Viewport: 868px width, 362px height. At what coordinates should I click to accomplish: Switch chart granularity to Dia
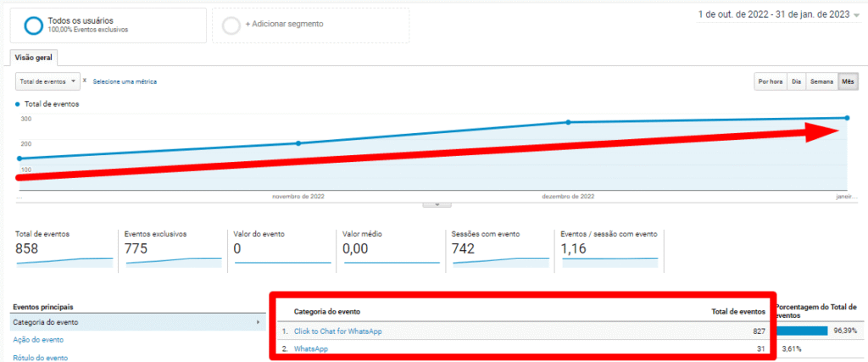click(796, 81)
